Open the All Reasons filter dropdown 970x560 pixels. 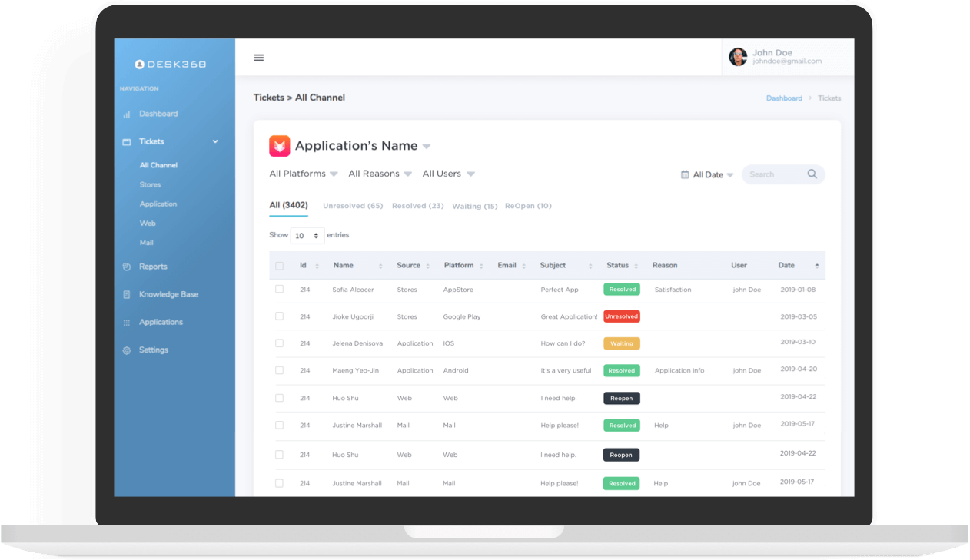(380, 174)
